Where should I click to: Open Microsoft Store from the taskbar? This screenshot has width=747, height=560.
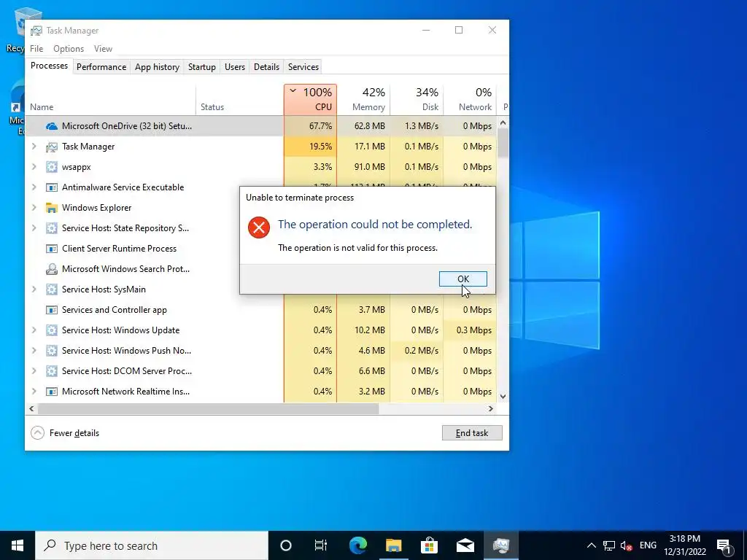click(x=429, y=545)
